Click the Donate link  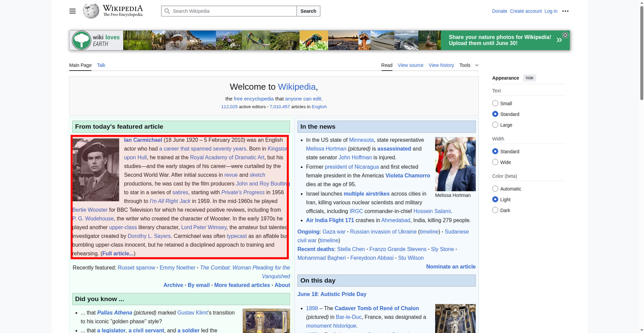[x=499, y=11]
